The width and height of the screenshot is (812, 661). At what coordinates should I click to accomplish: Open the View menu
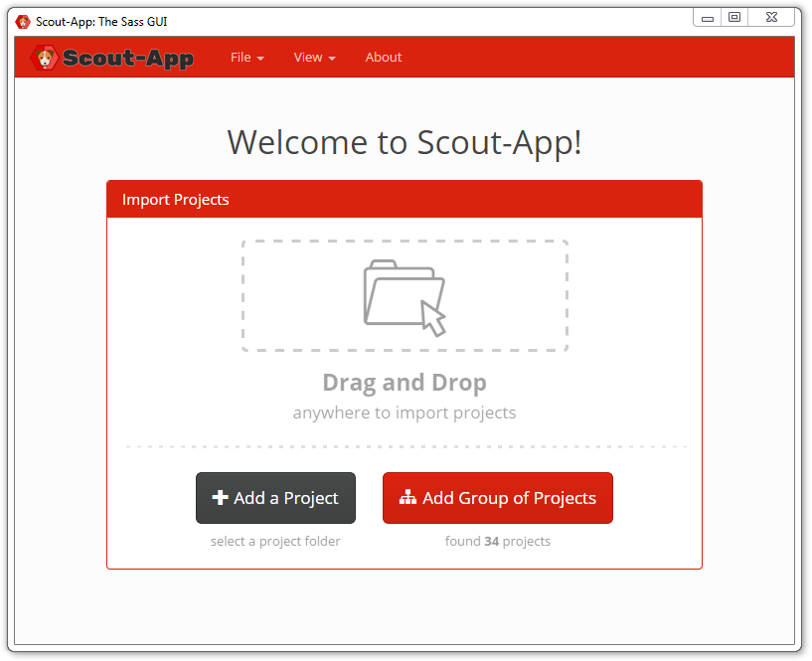tap(314, 58)
